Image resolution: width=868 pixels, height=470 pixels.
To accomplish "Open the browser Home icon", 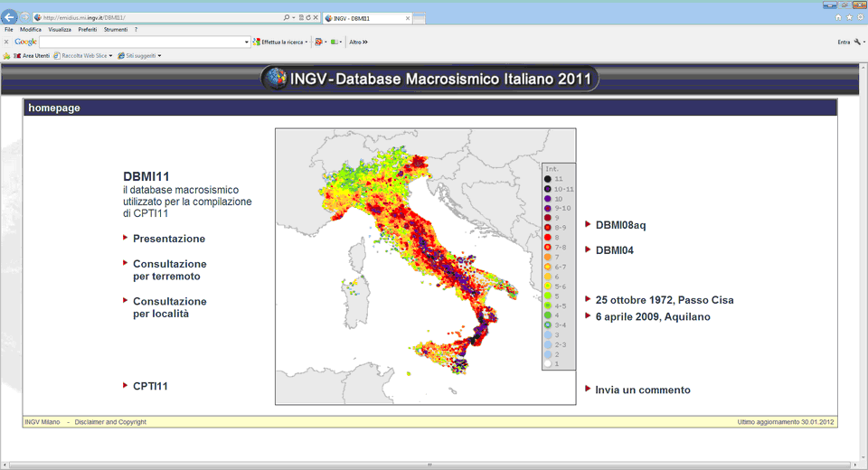I will click(838, 18).
